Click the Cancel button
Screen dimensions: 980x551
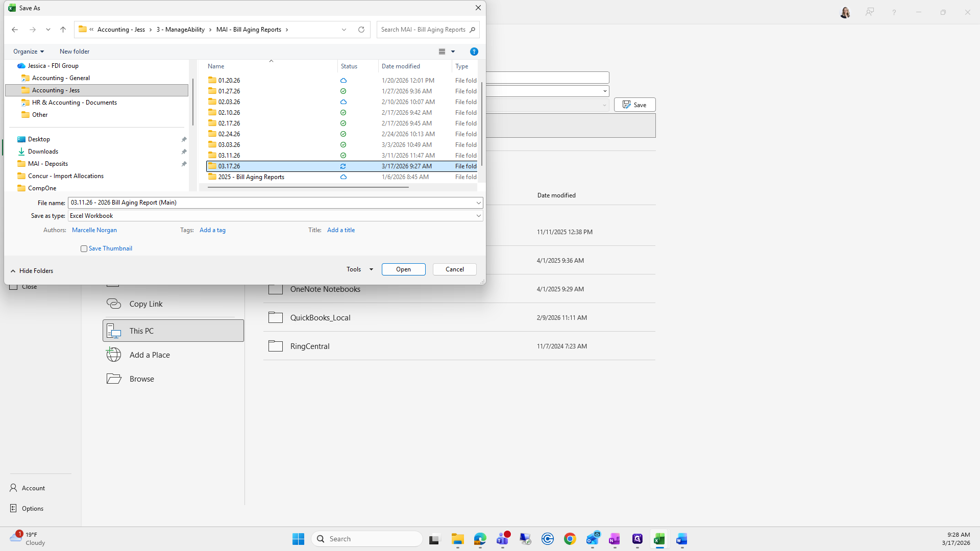click(x=454, y=269)
